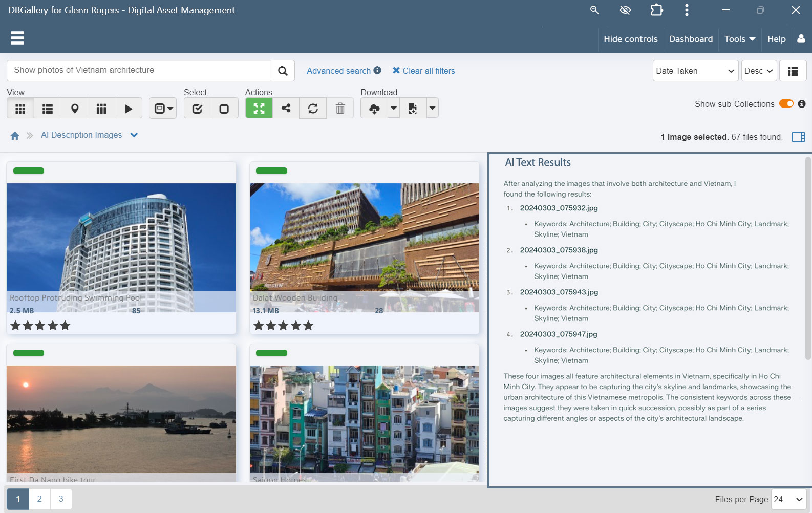Viewport: 812px width, 513px height.
Task: Click 20240303_075932.jpg in AI results
Action: click(559, 208)
